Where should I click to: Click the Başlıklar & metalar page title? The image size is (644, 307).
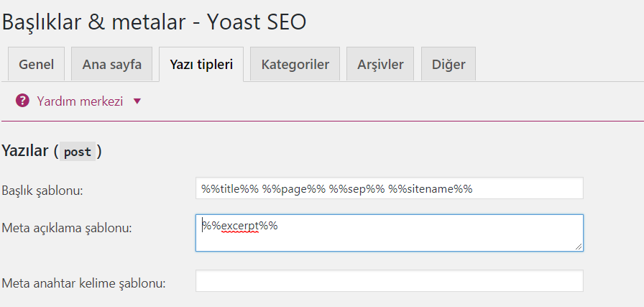[x=154, y=22]
